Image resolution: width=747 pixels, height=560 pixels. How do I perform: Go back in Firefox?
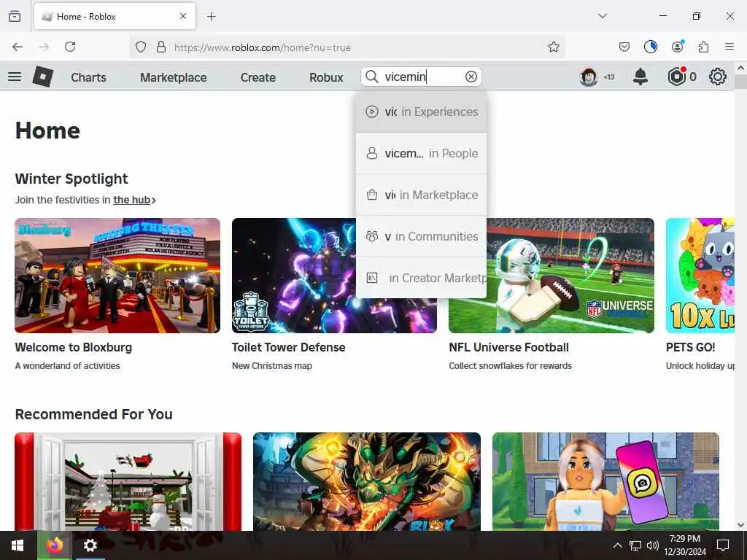[x=18, y=47]
